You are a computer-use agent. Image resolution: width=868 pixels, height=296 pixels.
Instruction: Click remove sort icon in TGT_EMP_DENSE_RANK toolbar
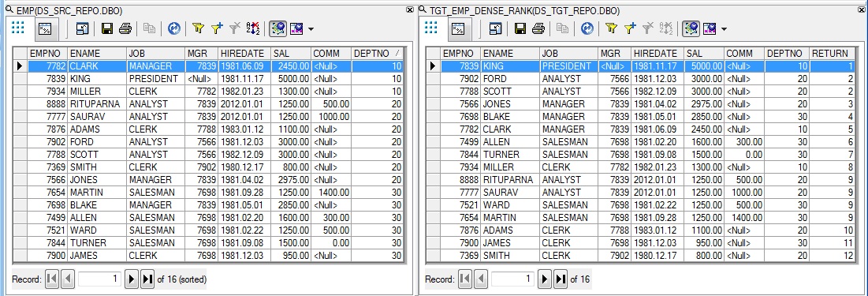coord(666,29)
